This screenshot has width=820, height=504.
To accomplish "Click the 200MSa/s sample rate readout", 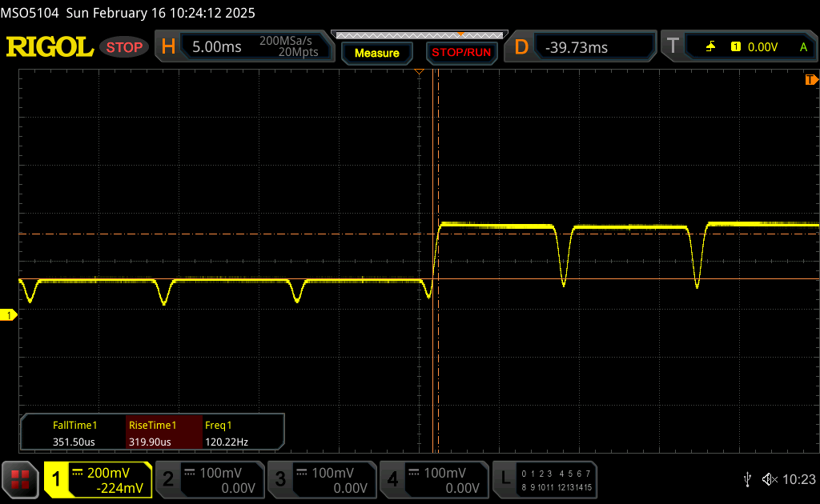I will 286,41.
